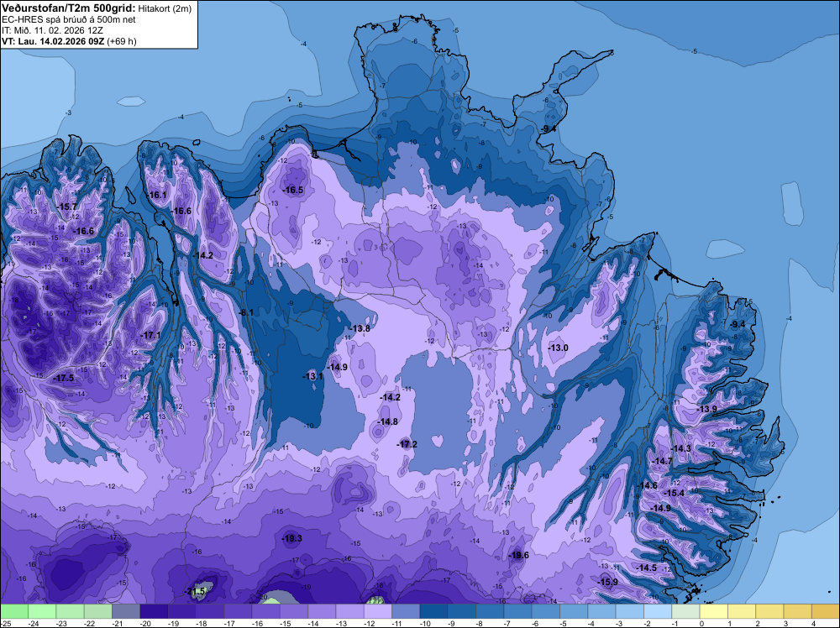Viewport: 840px width, 628px height.
Task: Click the '0' label in the color legend
Action: click(x=701, y=623)
